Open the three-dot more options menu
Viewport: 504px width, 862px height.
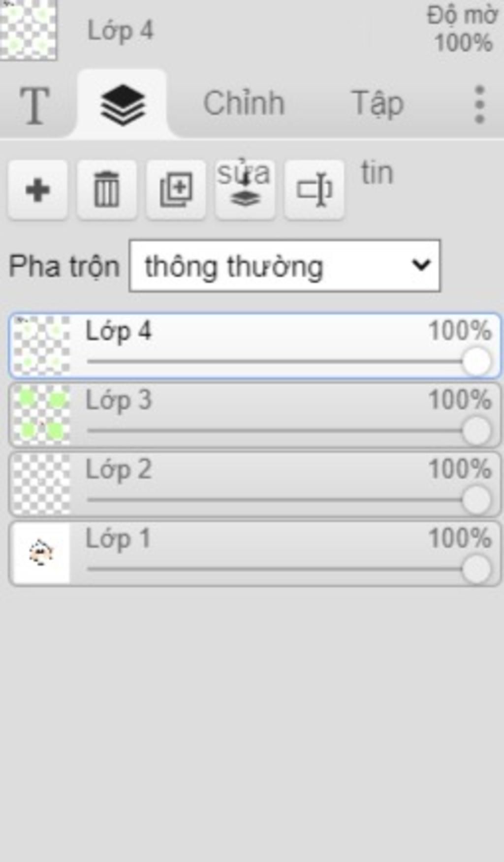click(480, 104)
